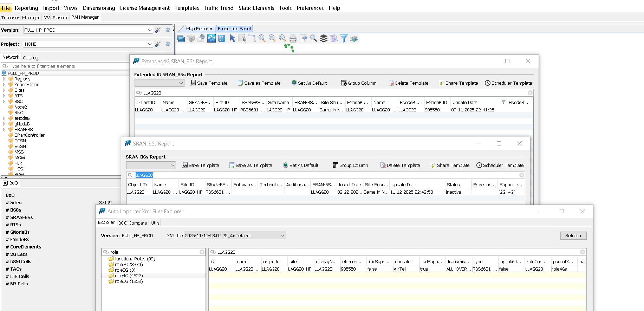Expand the Regions tree node
This screenshot has height=311, width=644.
point(4,79)
